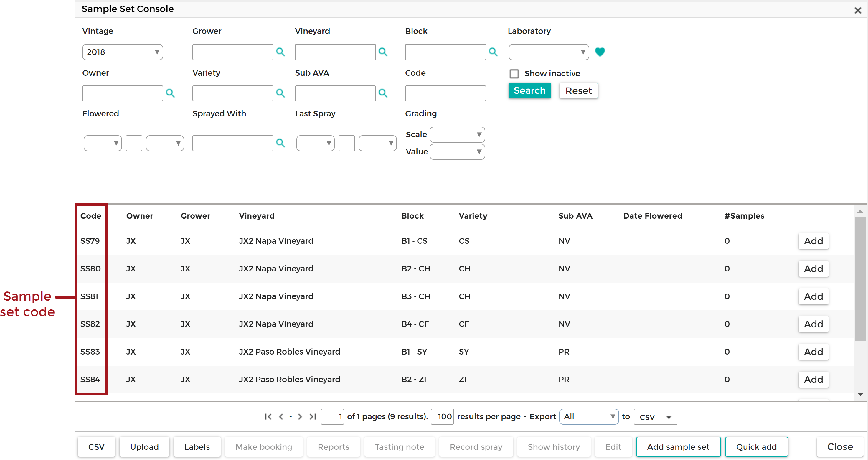The image size is (868, 460).
Task: Click Add for sample set SS80
Action: [813, 268]
